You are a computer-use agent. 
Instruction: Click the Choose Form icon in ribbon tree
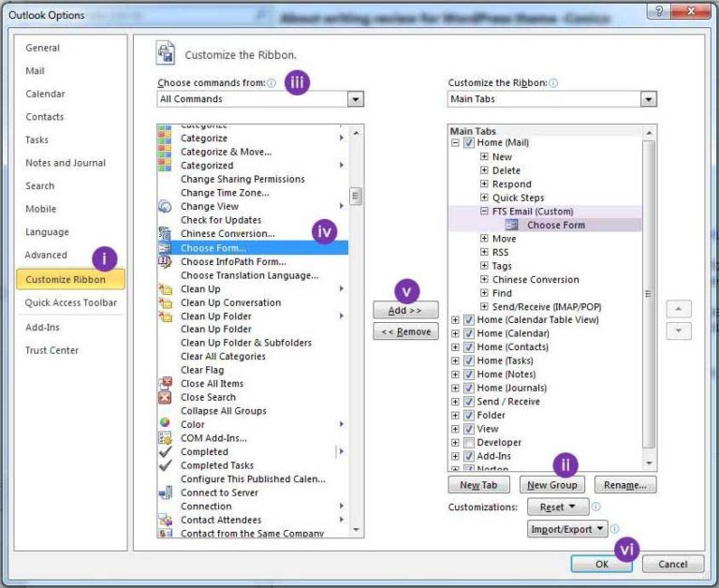pyautogui.click(x=511, y=225)
